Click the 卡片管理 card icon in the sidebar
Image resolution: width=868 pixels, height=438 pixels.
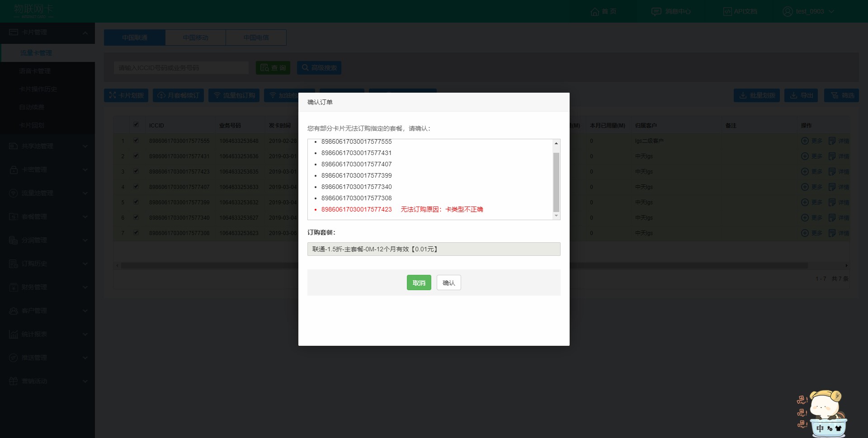[14, 32]
